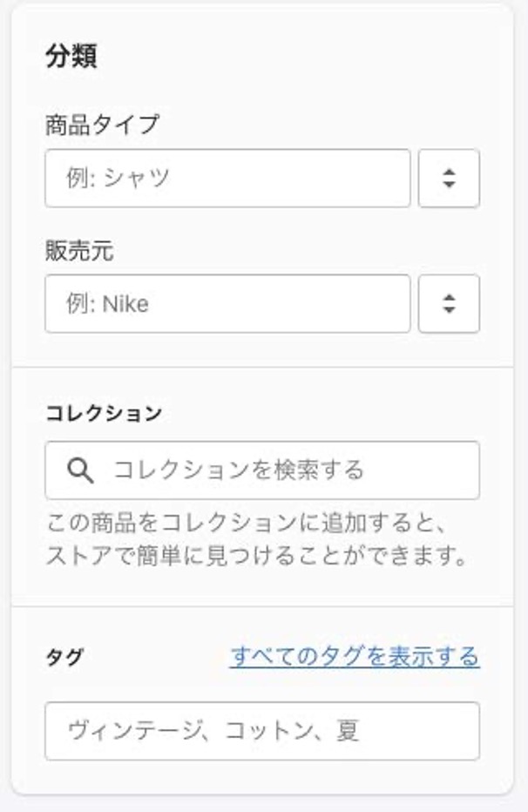Click the up arrow beside 販売元 field
The image size is (528, 812).
449,297
